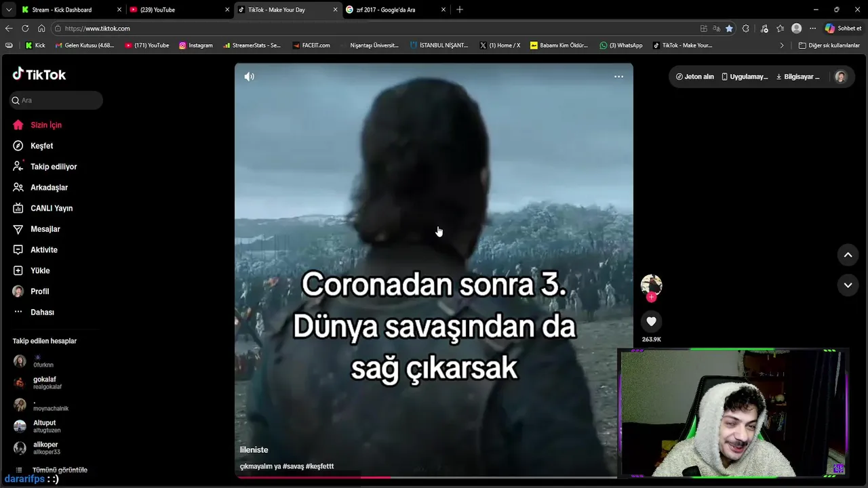Go to the previous video with the up arrow

click(848, 255)
